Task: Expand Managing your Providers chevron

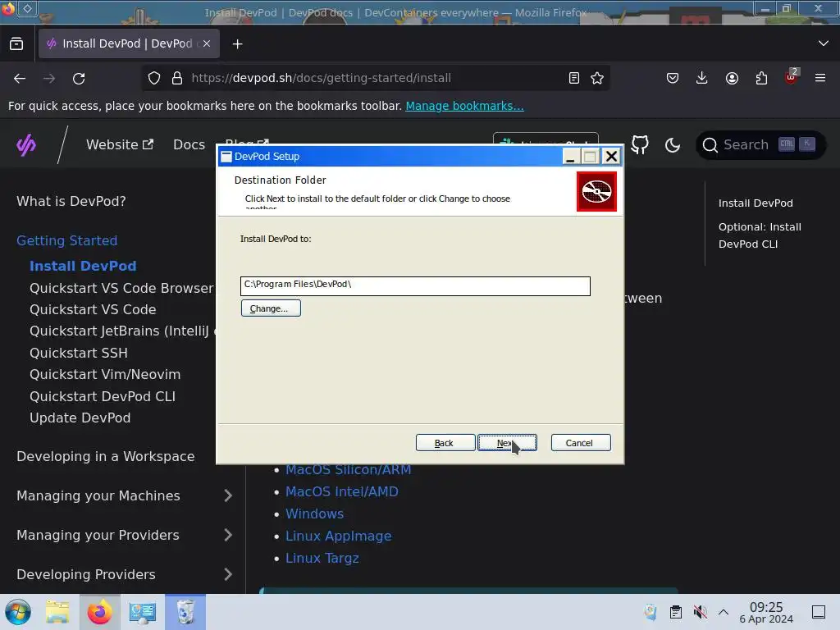Action: 228,535
